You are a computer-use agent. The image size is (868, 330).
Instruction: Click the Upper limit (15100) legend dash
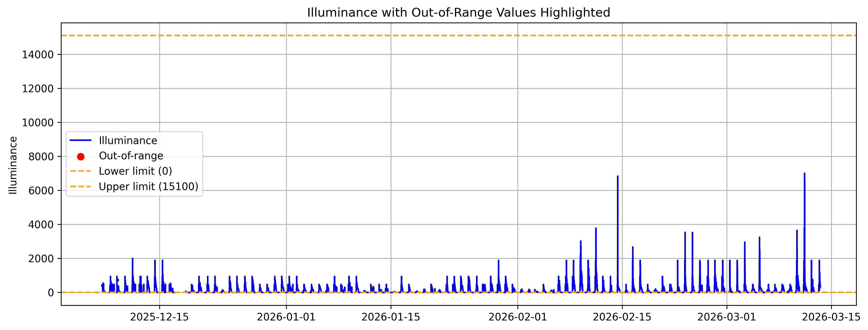(x=81, y=186)
